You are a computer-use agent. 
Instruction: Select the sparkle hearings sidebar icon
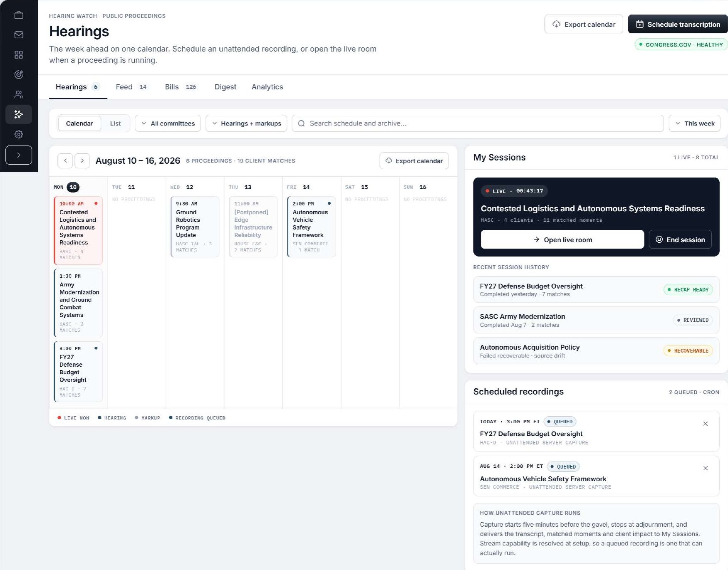coord(19,114)
